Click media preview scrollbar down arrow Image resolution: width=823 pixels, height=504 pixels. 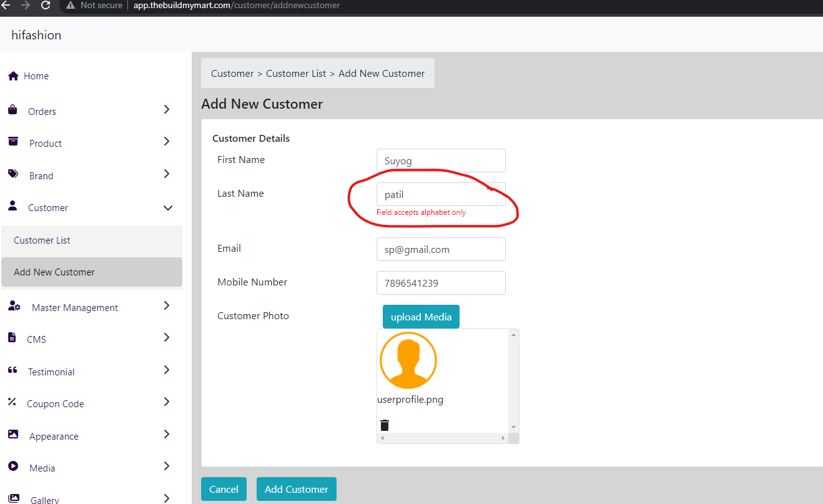[513, 427]
